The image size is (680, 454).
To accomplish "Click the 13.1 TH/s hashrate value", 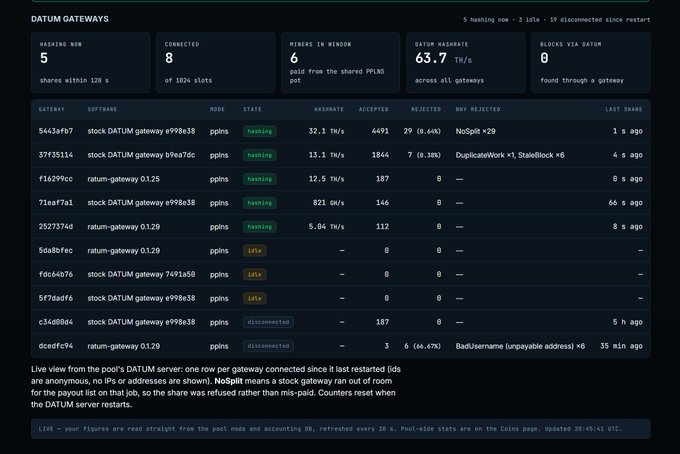I will point(327,155).
